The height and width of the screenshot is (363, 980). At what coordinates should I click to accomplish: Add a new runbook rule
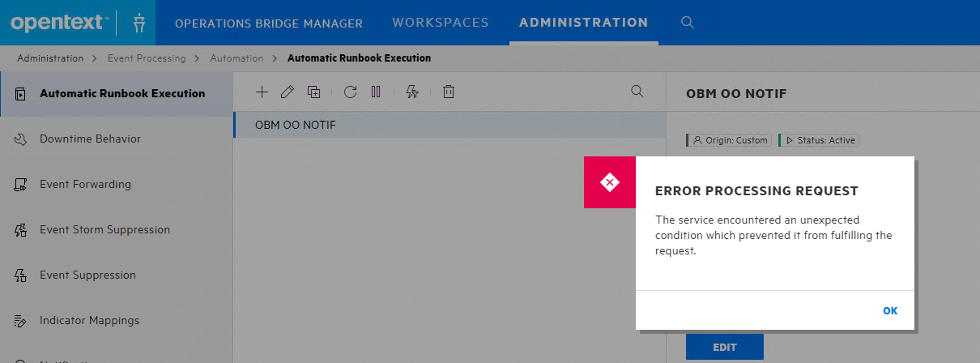[x=262, y=92]
